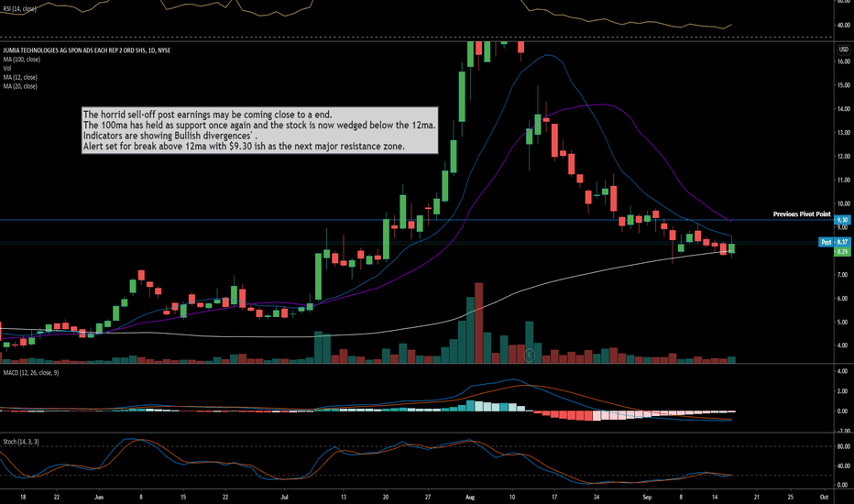Click the 'Sep' date axis label
854x504 pixels.
coord(647,497)
